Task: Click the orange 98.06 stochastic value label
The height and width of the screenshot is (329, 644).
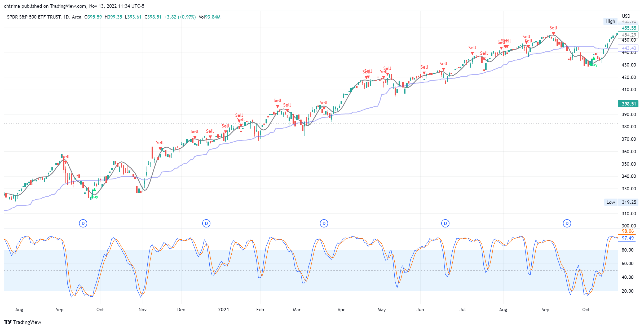Action: (628, 231)
